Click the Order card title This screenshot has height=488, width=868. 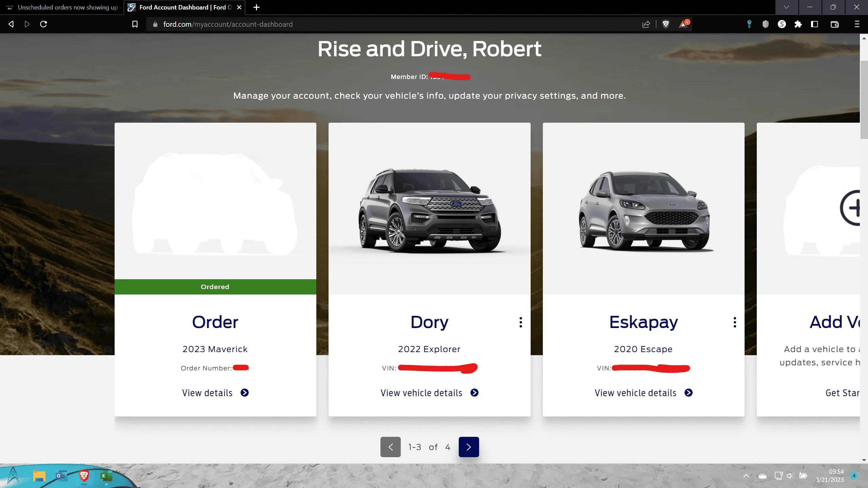(215, 322)
